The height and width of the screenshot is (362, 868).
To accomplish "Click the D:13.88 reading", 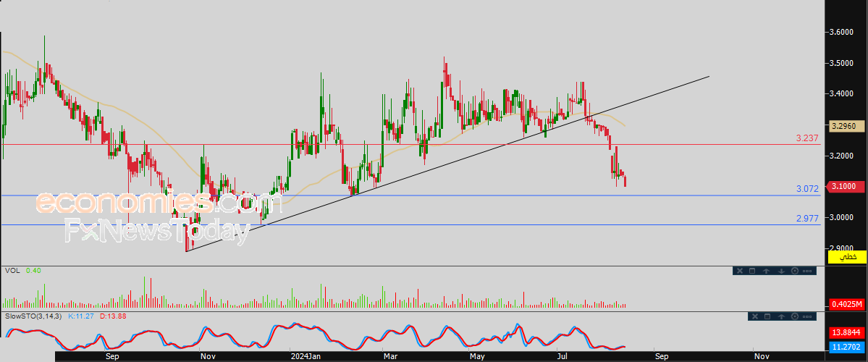I will tap(114, 316).
